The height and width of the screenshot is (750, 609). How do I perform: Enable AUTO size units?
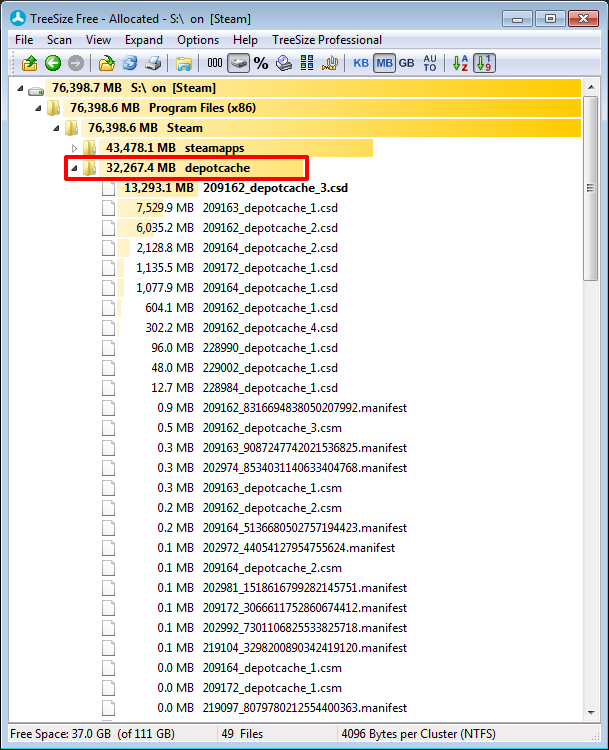tap(430, 63)
